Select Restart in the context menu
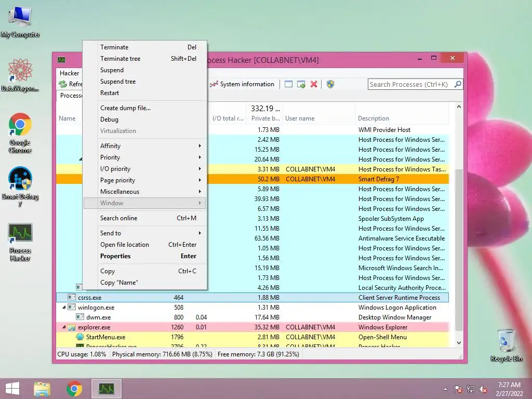532x399 pixels. [x=144, y=93]
